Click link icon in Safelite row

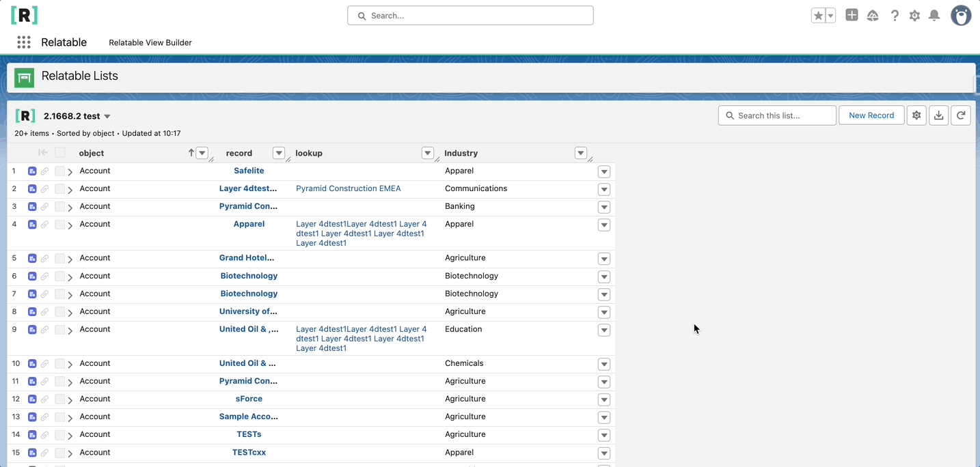point(44,171)
